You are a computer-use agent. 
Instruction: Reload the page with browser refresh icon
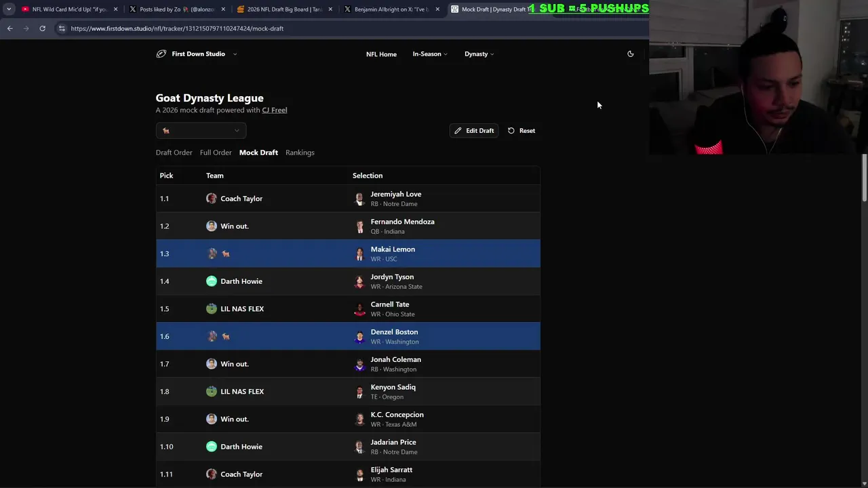pos(42,28)
